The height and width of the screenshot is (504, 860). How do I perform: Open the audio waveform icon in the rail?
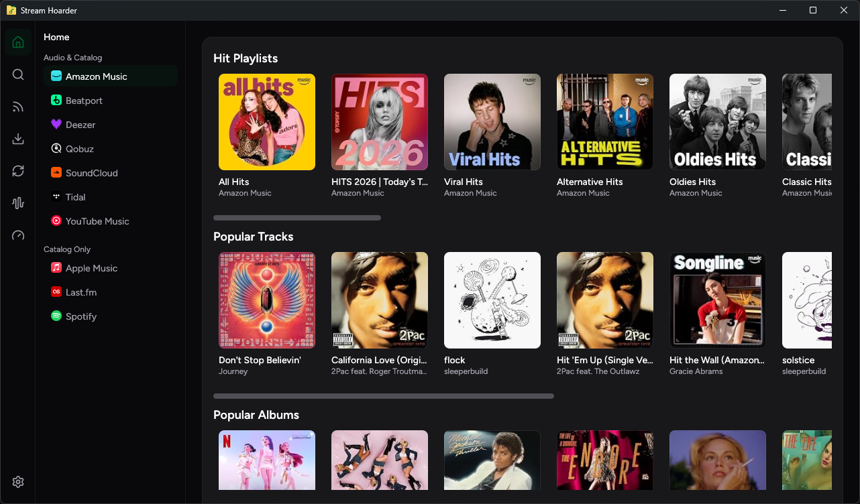(x=18, y=203)
